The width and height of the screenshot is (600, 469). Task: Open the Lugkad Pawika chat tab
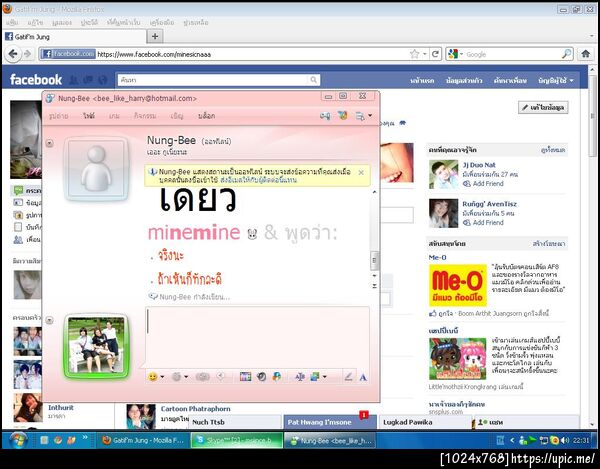pos(426,422)
